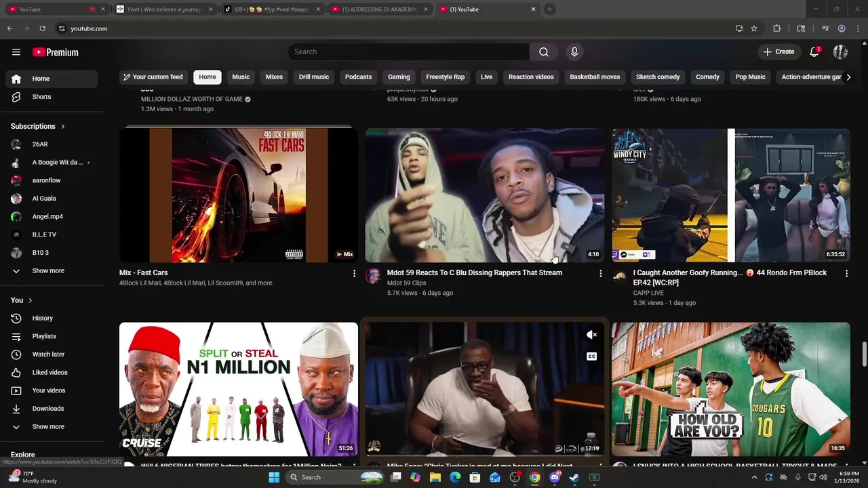Select the Freestyle Rap chip
The image size is (868, 488).
click(445, 77)
